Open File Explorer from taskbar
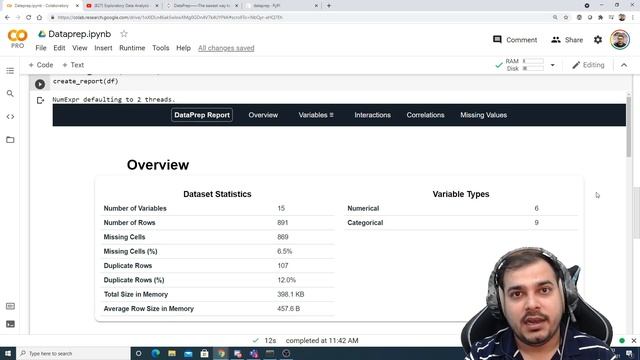The width and height of the screenshot is (640, 360). click(x=172, y=353)
